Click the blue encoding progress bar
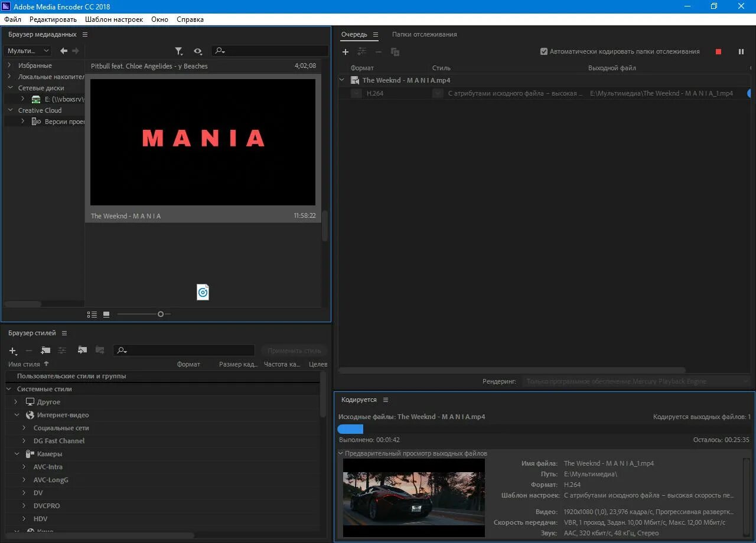Image resolution: width=756 pixels, height=543 pixels. 350,429
